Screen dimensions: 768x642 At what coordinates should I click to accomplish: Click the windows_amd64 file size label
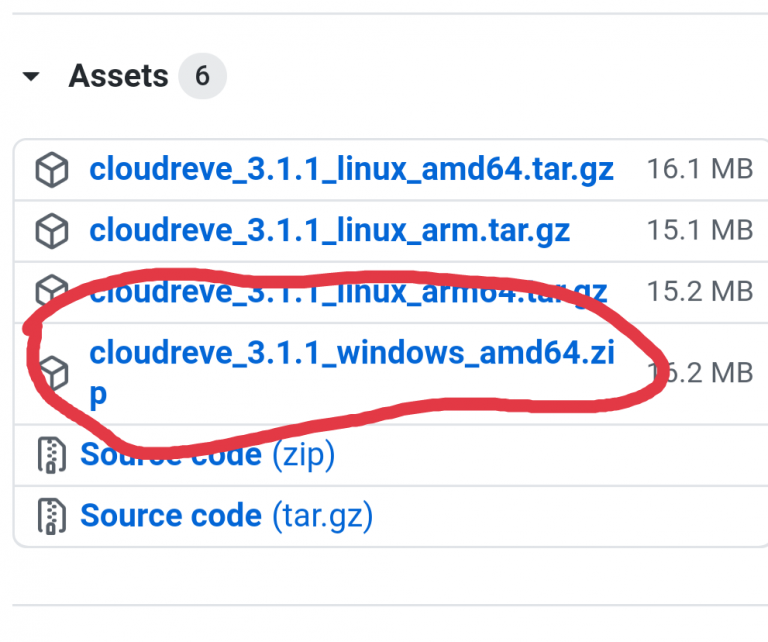coord(705,373)
